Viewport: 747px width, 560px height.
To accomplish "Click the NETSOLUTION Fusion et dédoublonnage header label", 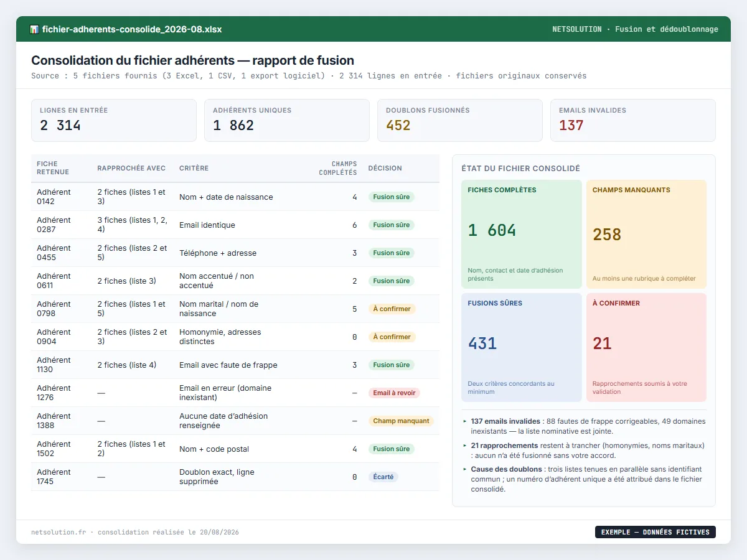I will click(635, 29).
